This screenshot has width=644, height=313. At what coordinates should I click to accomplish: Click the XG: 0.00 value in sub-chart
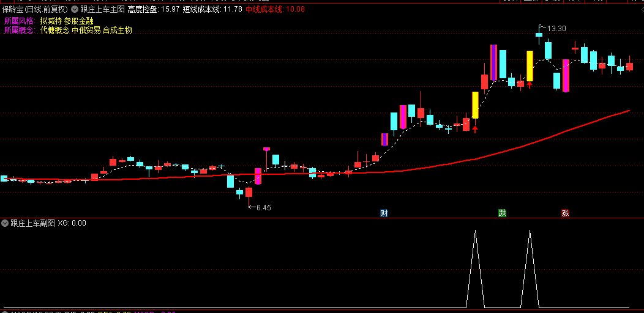[x=72, y=223]
